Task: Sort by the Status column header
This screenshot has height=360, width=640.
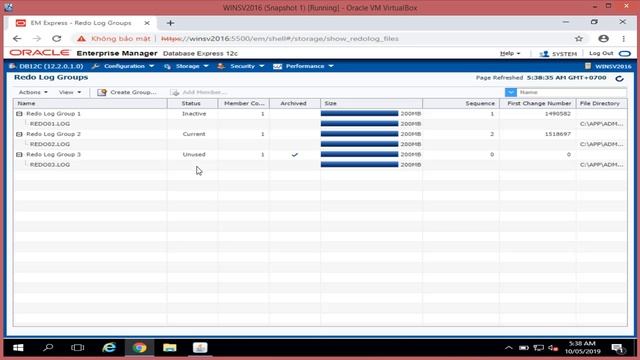Action: point(192,104)
